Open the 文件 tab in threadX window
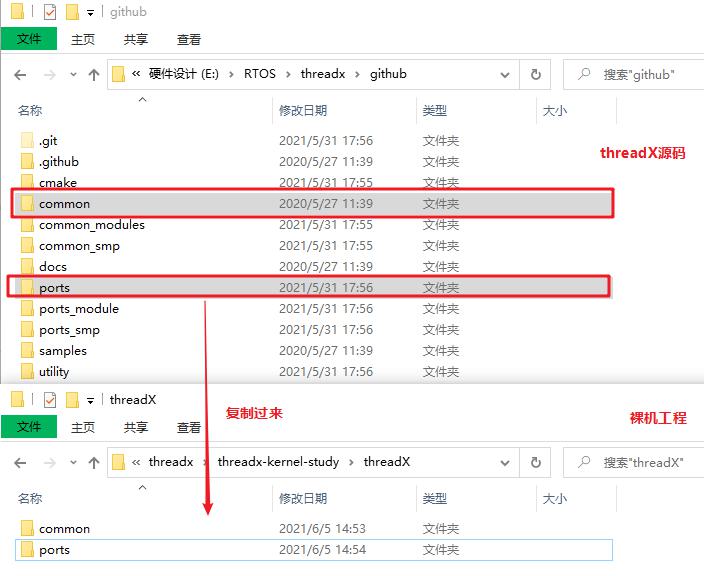 29,427
